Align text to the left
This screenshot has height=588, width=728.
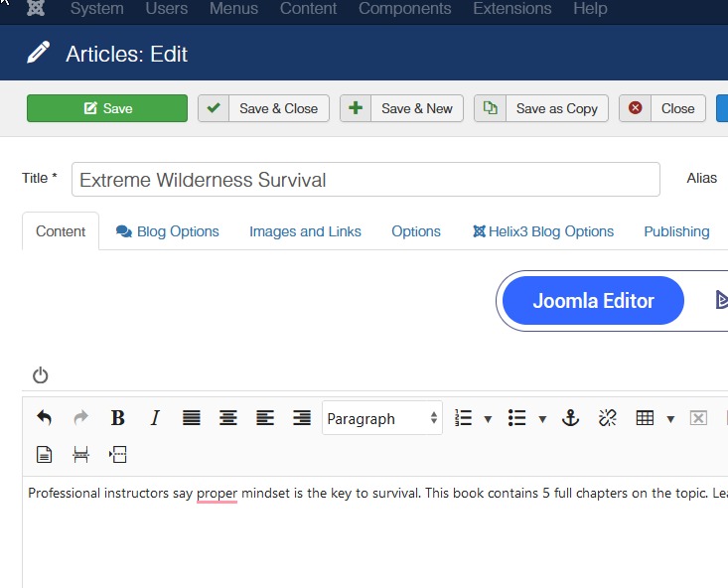[265, 418]
